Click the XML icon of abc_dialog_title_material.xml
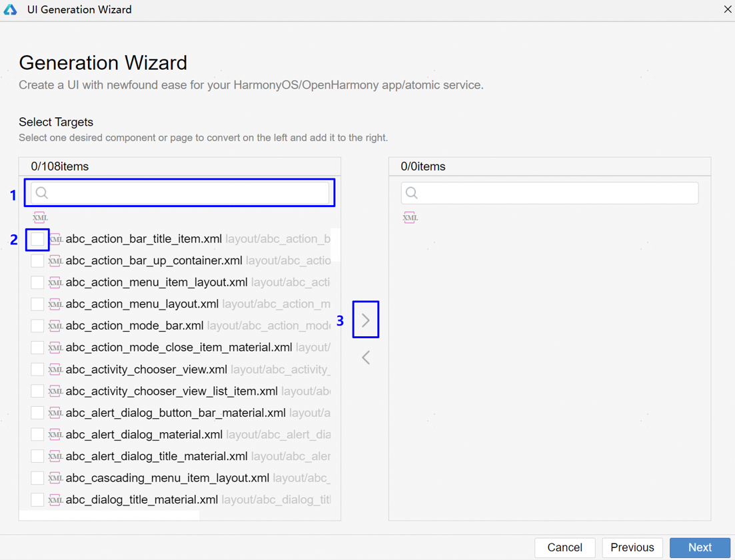 (x=55, y=500)
